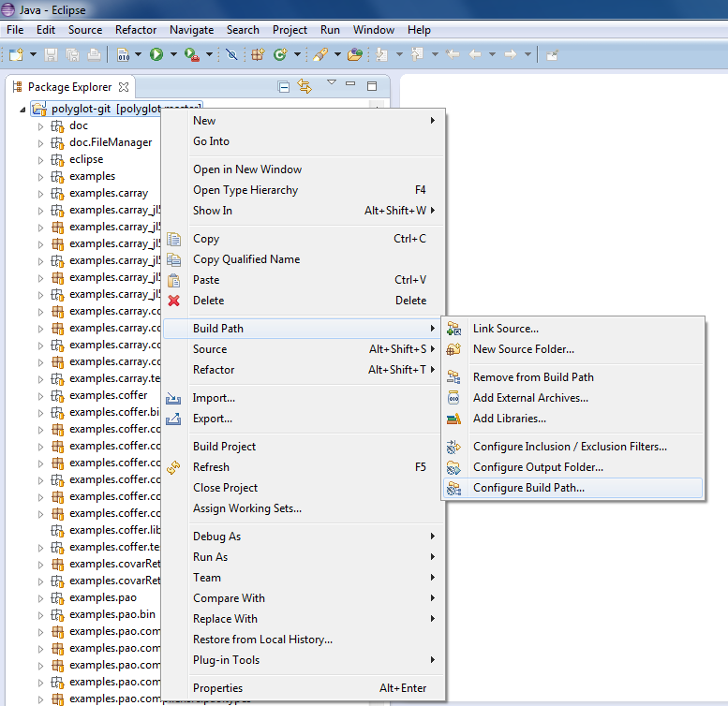
Task: Select Refresh in the context menu
Action: (211, 467)
